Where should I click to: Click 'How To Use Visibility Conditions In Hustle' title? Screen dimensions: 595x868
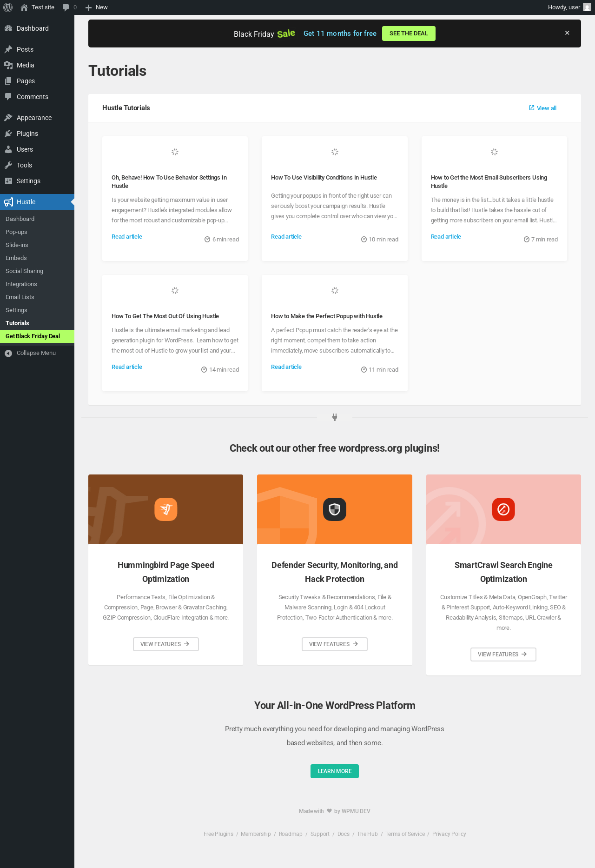[324, 178]
